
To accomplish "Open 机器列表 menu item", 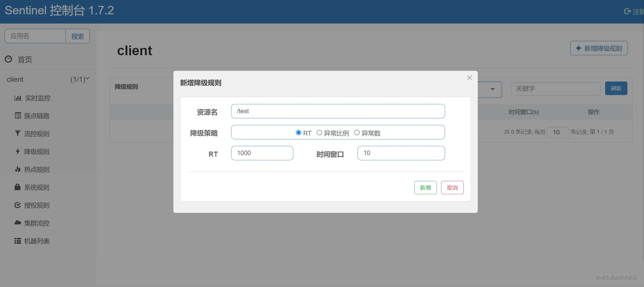I will (37, 241).
